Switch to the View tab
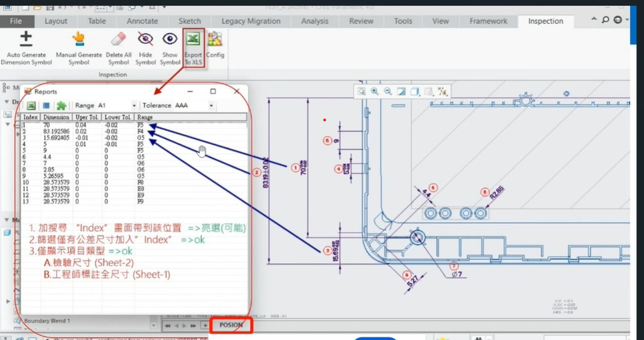This screenshot has width=644, height=340. tap(440, 21)
